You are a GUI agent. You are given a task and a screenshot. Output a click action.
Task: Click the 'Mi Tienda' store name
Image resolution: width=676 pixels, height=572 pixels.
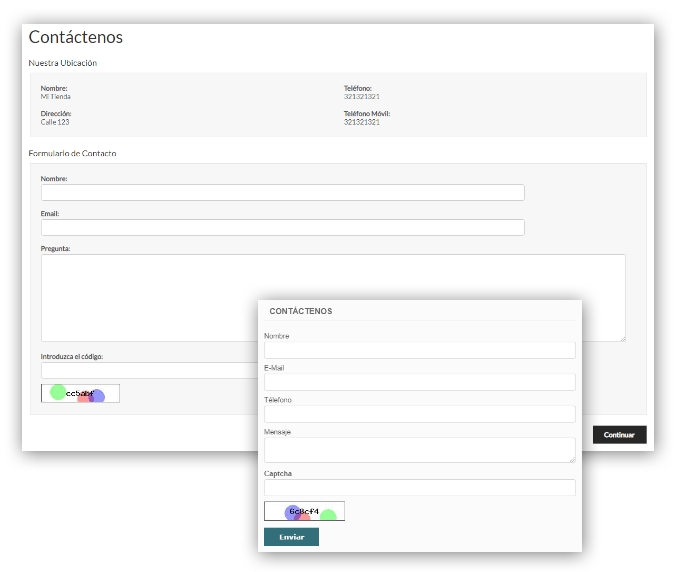click(55, 97)
